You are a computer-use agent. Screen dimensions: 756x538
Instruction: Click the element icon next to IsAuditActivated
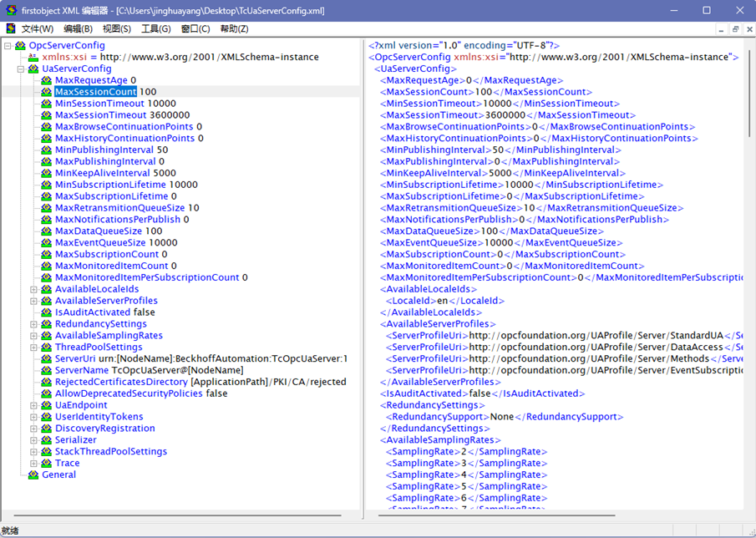coord(47,312)
